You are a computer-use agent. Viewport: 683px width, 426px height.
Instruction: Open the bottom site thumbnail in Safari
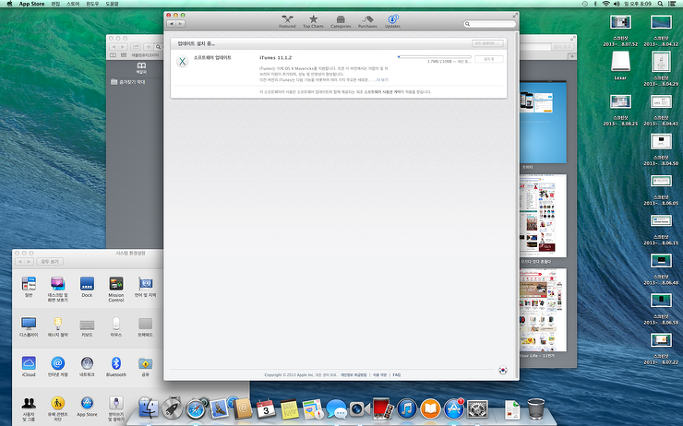(543, 310)
